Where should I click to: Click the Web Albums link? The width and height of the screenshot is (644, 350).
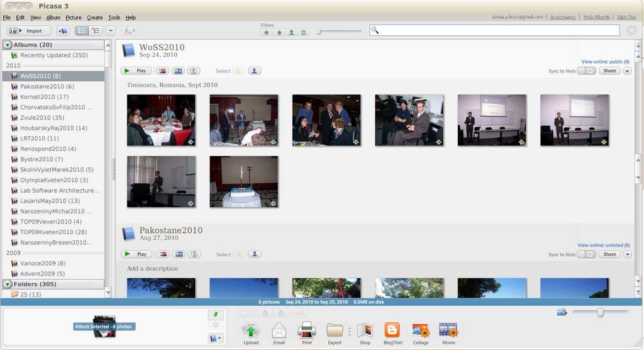[x=596, y=17]
